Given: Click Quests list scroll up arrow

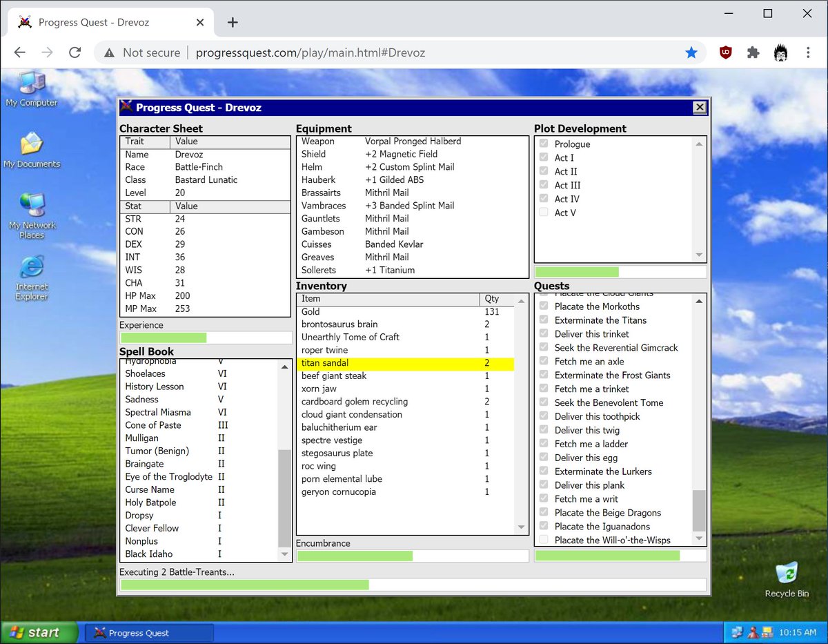Looking at the screenshot, I should coord(700,301).
